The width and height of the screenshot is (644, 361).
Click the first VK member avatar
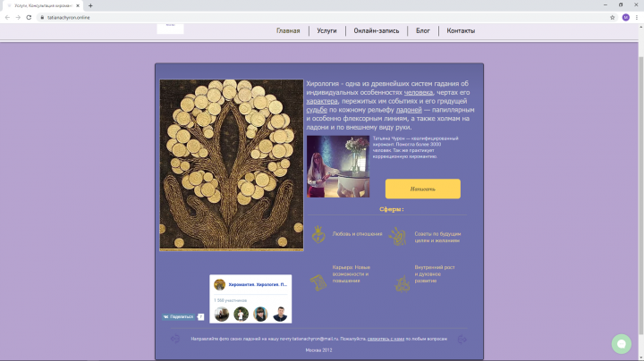point(222,315)
